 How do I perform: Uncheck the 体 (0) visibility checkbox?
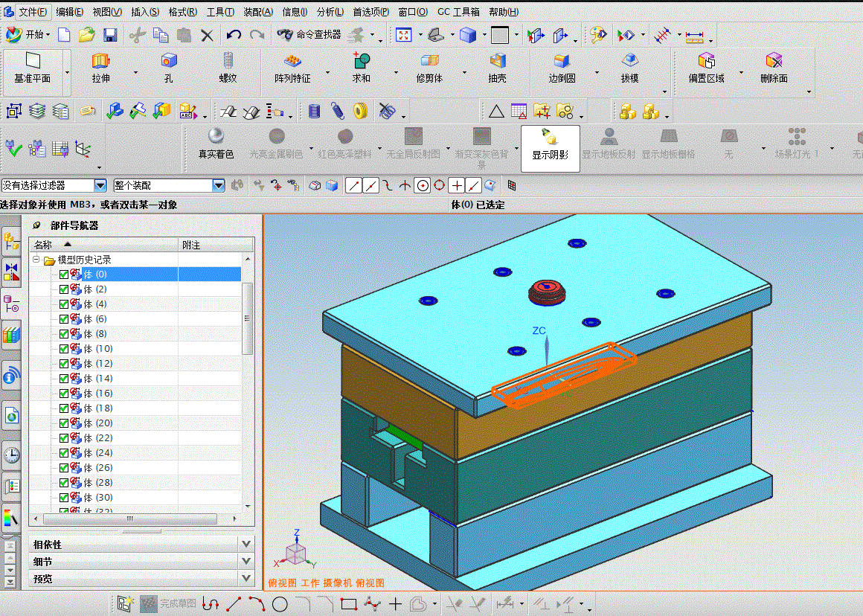(64, 275)
